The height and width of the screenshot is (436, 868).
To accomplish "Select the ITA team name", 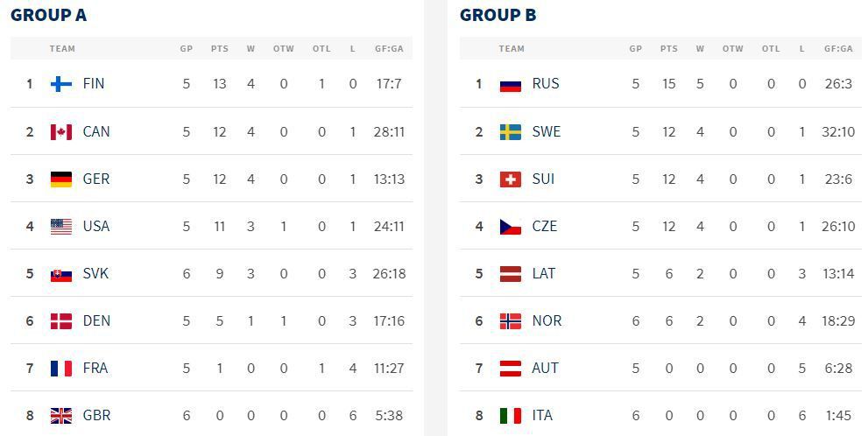I will click(x=542, y=415).
